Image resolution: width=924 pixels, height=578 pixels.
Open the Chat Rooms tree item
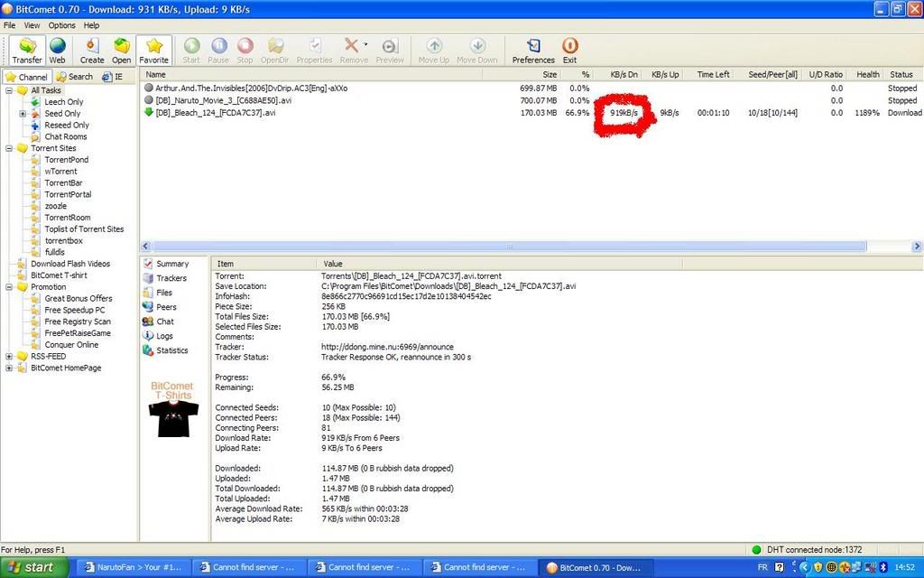click(x=65, y=136)
